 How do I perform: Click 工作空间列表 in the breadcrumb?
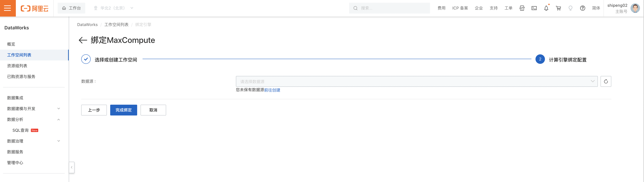(x=116, y=24)
